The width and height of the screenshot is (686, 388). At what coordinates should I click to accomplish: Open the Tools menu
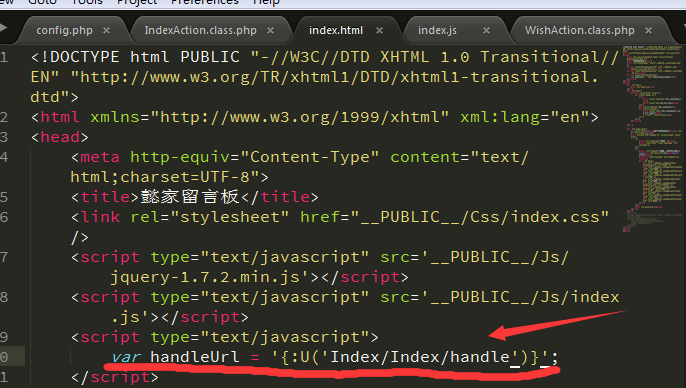[87, 2]
